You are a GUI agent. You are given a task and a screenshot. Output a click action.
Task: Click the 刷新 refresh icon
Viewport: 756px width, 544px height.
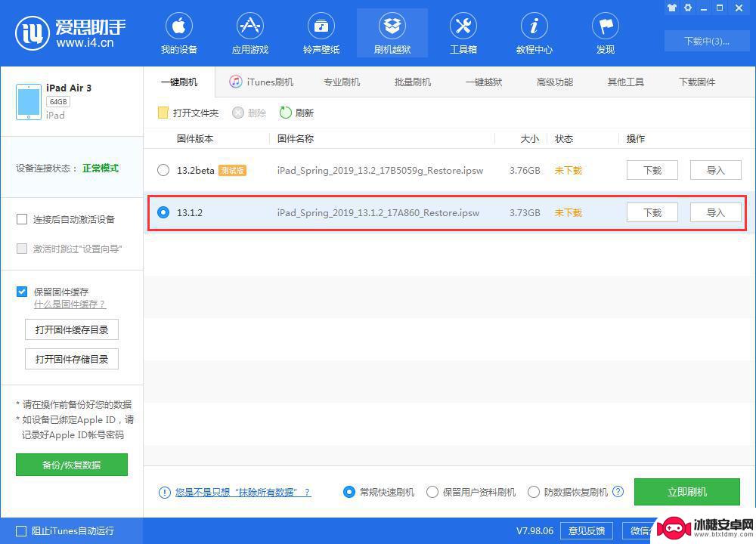pos(286,113)
